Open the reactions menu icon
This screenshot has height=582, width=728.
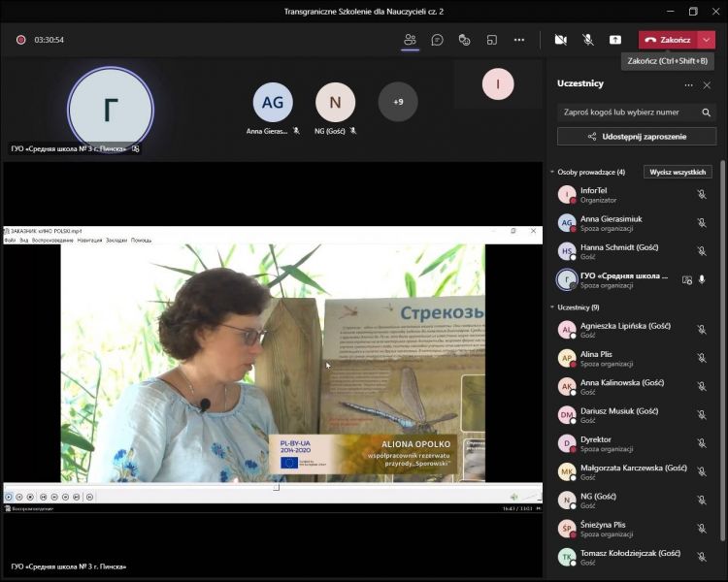pyautogui.click(x=465, y=40)
